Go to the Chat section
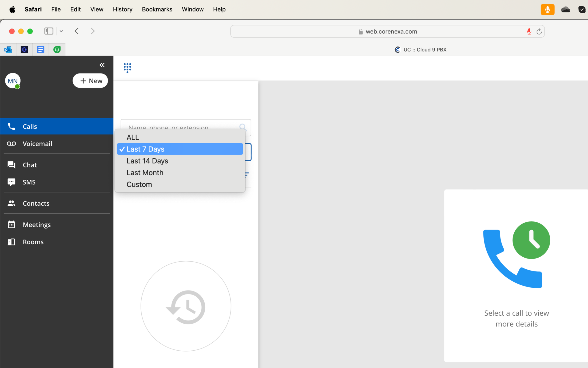 pyautogui.click(x=30, y=165)
